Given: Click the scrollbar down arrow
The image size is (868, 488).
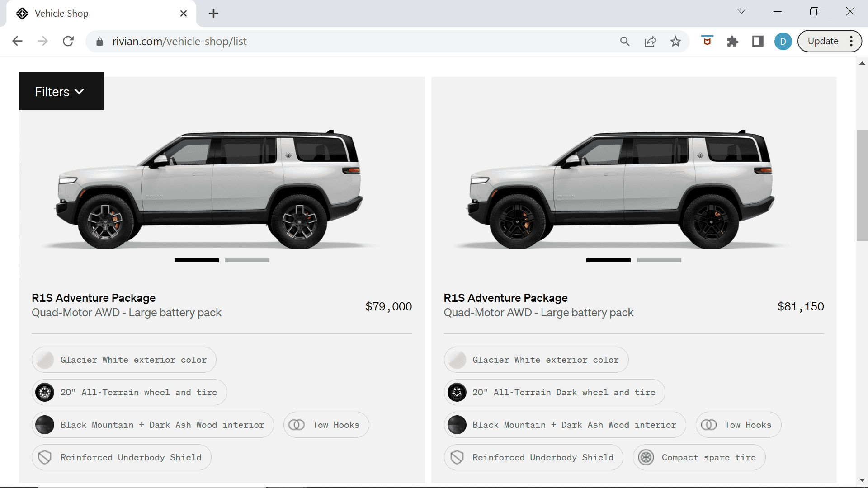Looking at the screenshot, I should pyautogui.click(x=862, y=480).
